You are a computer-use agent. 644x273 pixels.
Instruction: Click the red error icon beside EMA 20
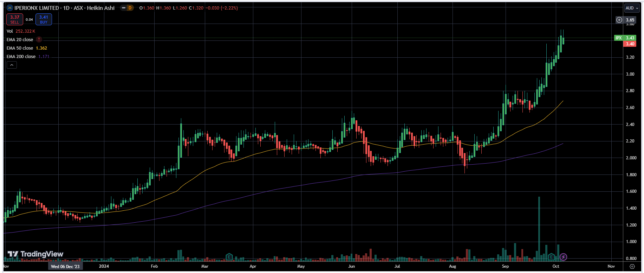39,39
